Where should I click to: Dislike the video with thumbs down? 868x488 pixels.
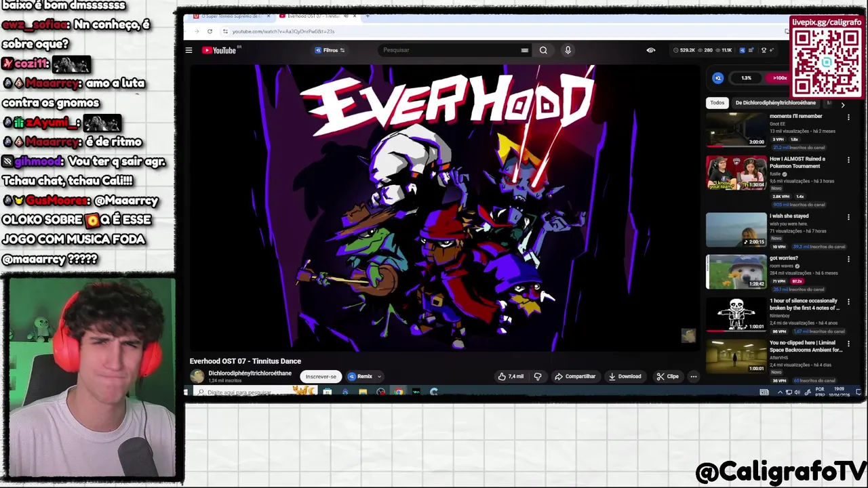[538, 377]
